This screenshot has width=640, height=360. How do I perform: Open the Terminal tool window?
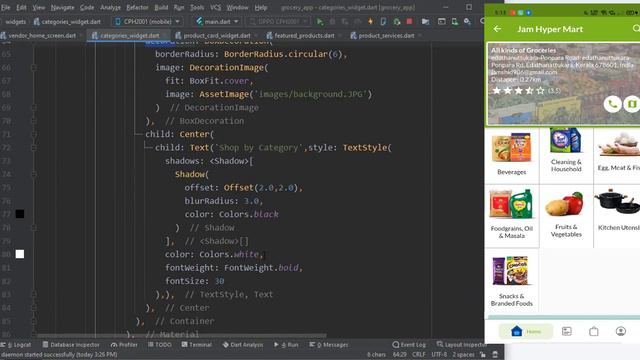196,345
